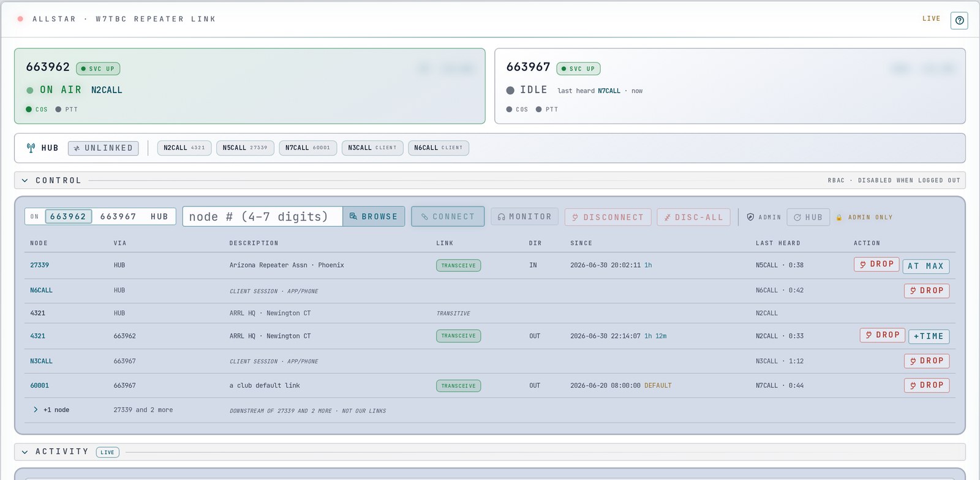Click the N7CALL 60001 hub chip
The image size is (980, 480).
point(307,148)
